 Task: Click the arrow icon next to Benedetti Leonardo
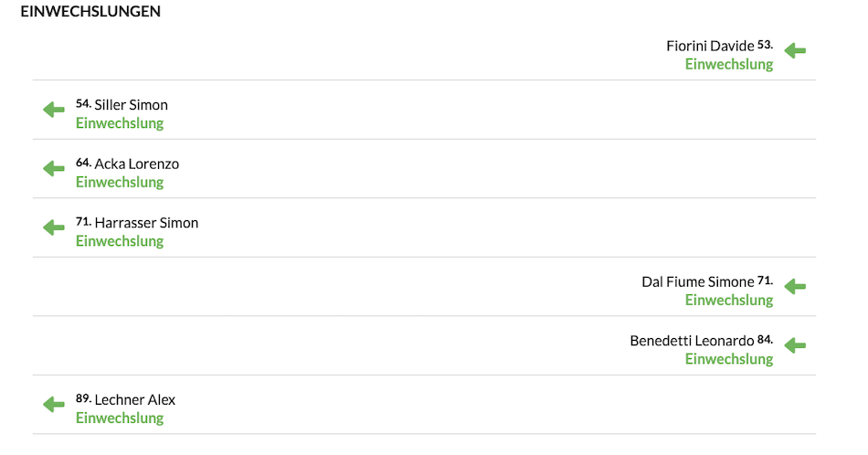(x=795, y=346)
